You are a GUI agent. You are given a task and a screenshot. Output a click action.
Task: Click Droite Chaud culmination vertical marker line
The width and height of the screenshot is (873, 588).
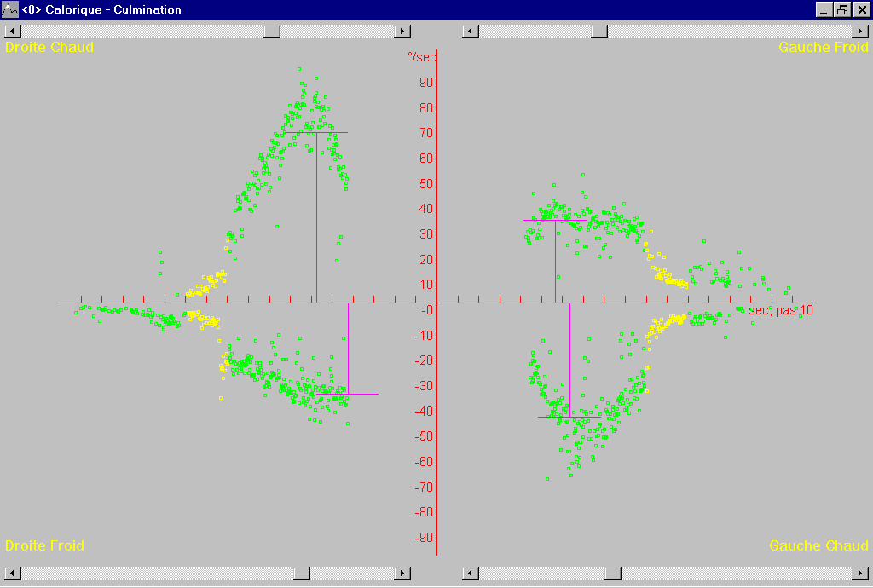[317, 217]
